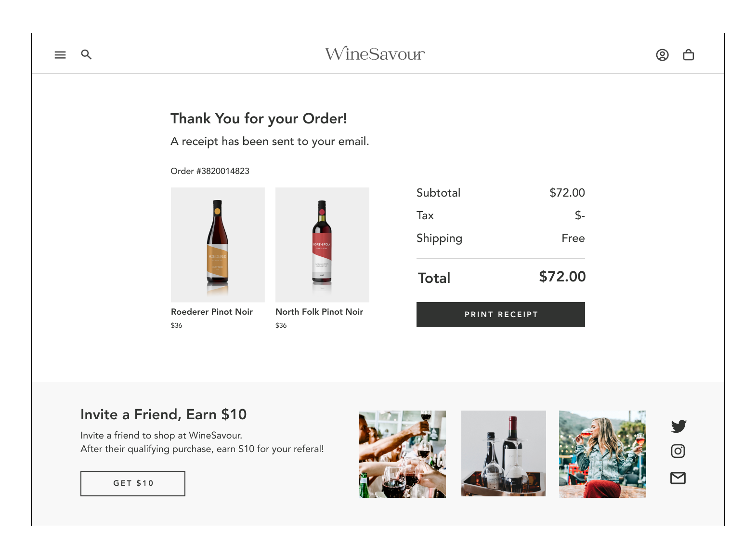Screen dimensions: 756x559
Task: Click the Print Receipt button
Action: (501, 315)
